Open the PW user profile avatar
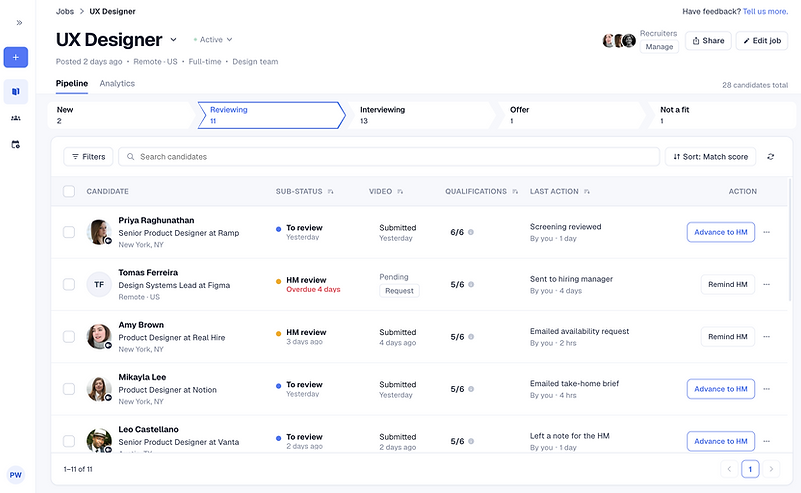The height and width of the screenshot is (493, 801). pyautogui.click(x=16, y=475)
